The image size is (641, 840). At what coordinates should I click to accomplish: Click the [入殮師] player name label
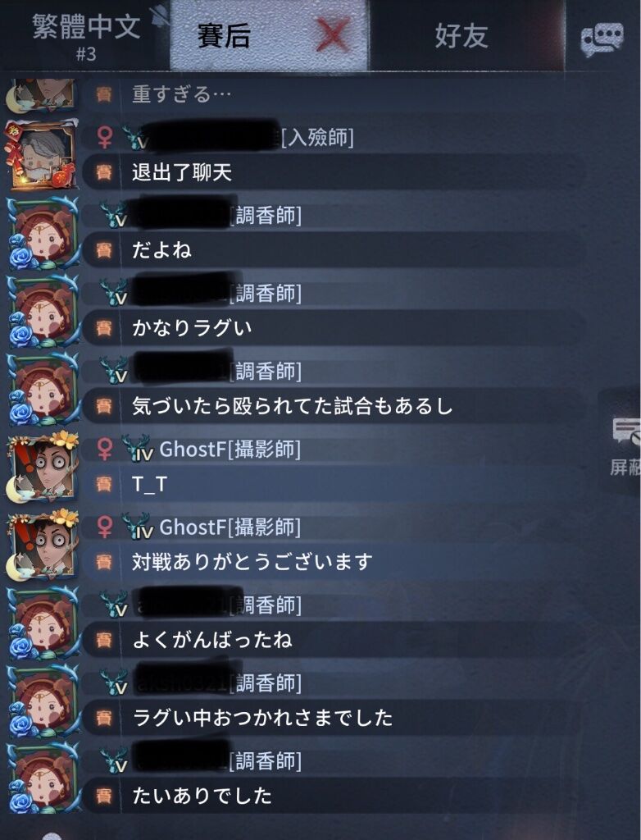pos(317,137)
